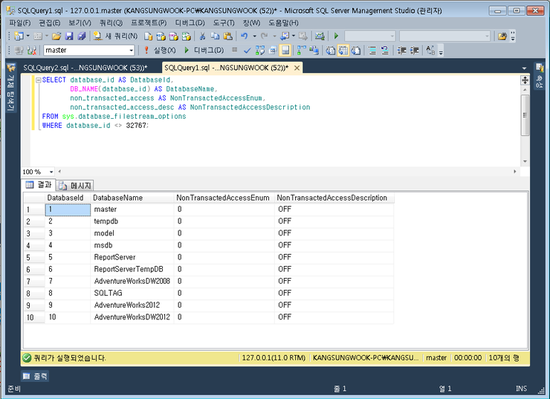Click the Parse query blue checkmark icon
The width and height of the screenshot is (550, 399).
[x=247, y=50]
